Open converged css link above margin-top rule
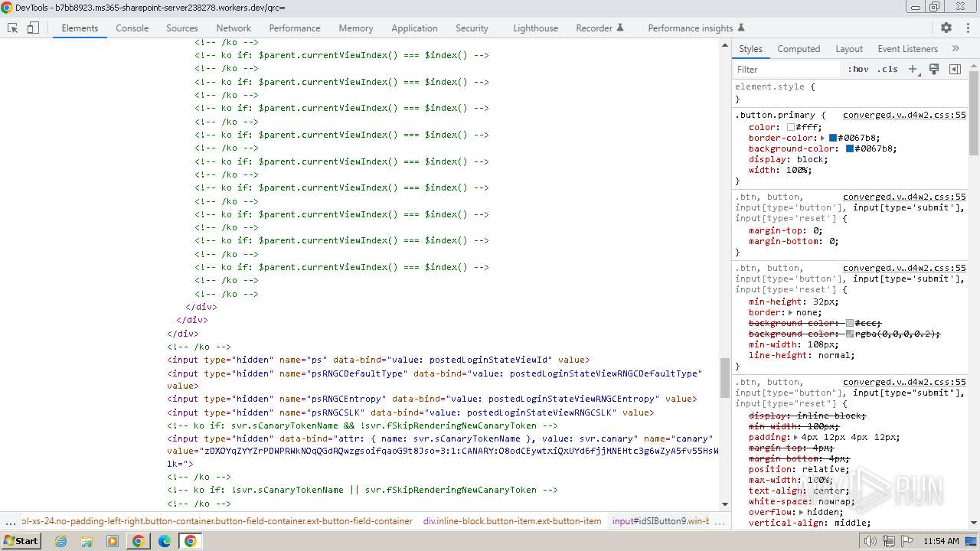 pos(904,197)
